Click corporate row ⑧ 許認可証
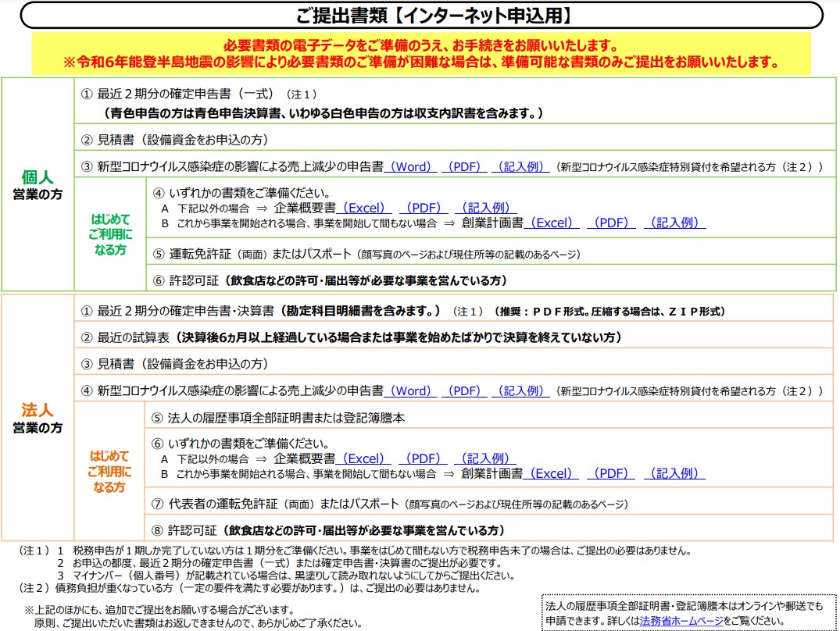This screenshot has width=840, height=631. (488, 529)
